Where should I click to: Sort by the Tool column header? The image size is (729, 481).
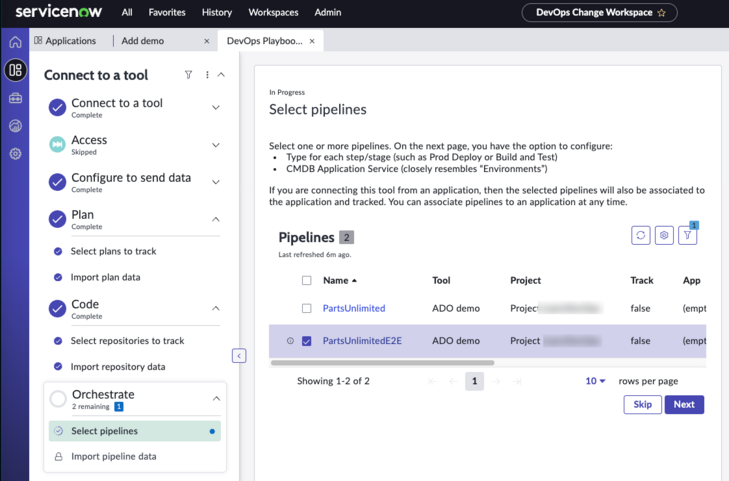[x=441, y=281]
